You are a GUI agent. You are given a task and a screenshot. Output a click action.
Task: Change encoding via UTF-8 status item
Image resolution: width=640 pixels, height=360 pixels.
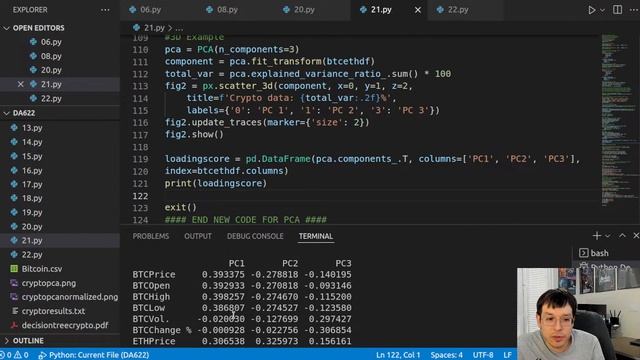point(483,355)
